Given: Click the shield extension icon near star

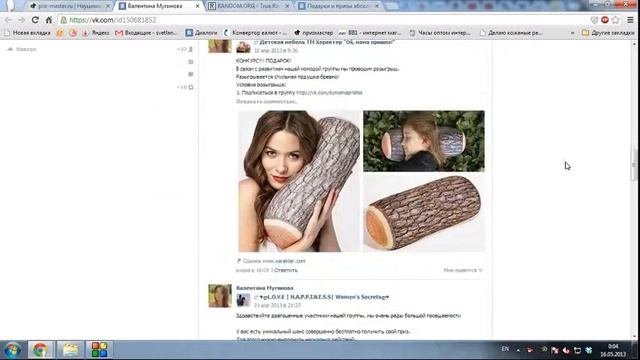Looking at the screenshot, I should (594, 20).
